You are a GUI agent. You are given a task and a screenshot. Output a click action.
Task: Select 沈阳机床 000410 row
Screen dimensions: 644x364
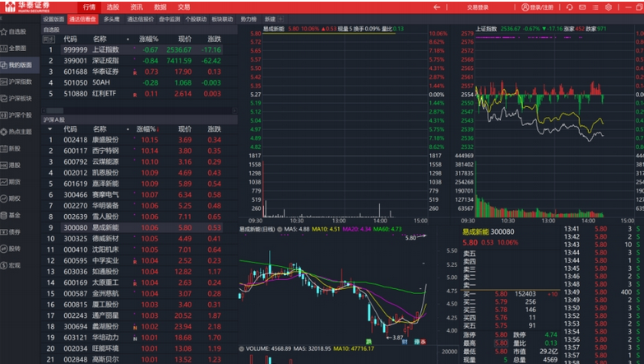tap(140, 250)
